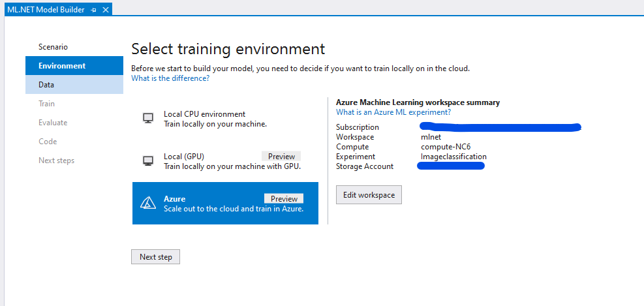The image size is (644, 306).
Task: Click the Azure triangle logo icon
Action: tap(148, 203)
